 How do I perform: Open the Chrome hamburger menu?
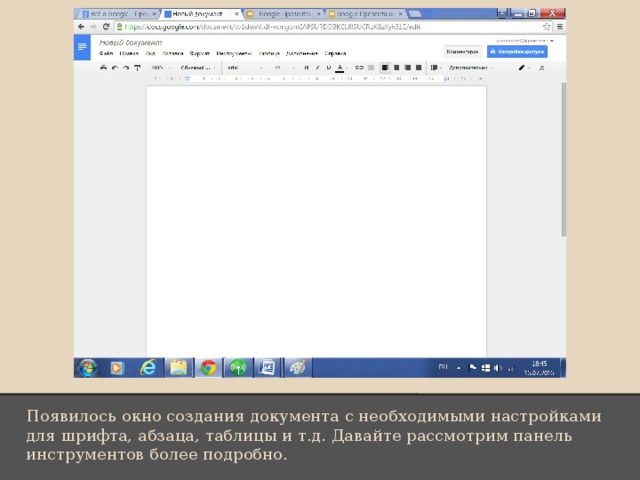[560, 27]
